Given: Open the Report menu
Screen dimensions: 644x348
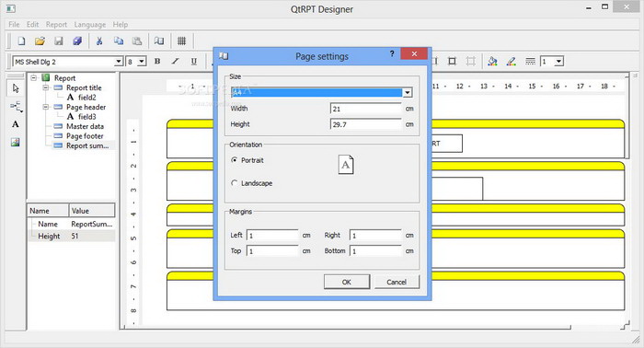Looking at the screenshot, I should tap(56, 24).
